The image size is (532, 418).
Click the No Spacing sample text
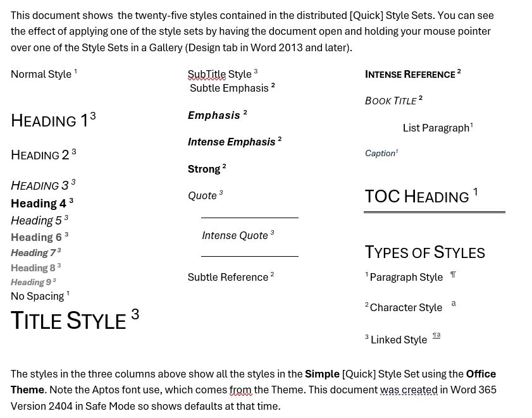tap(37, 297)
